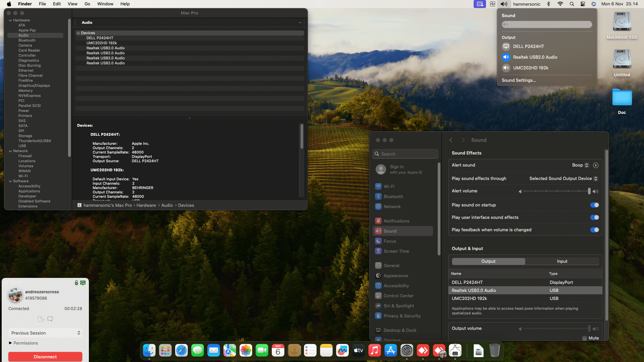Viewport: 644px width, 362px height.
Task: Click the AnyDesk file transfer icon
Action: pyautogui.click(x=41, y=319)
